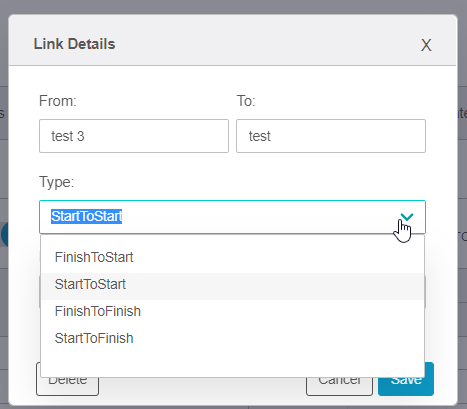Click the To: label
Screen dimensions: 467x409
(246, 101)
